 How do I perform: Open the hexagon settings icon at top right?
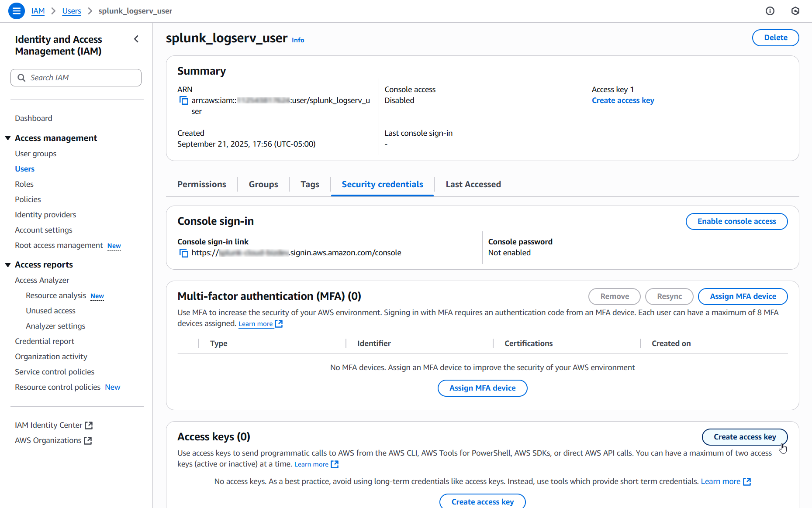(795, 11)
